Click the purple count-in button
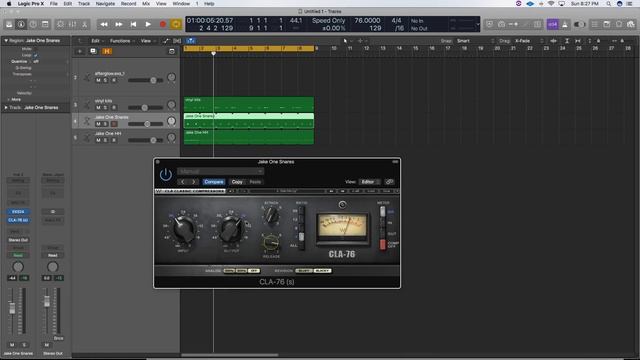The width and height of the screenshot is (640, 360). point(553,24)
